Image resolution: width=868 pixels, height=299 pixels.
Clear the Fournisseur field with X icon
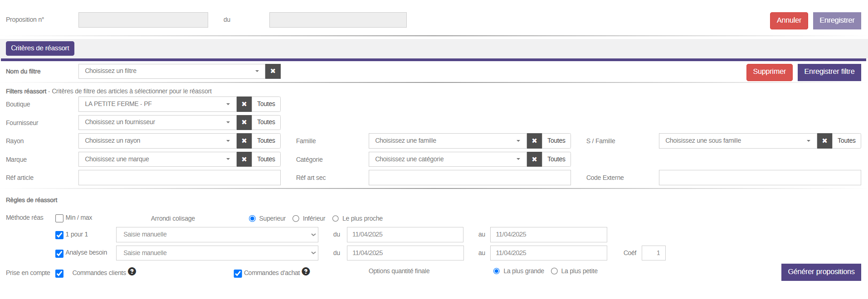pyautogui.click(x=244, y=122)
